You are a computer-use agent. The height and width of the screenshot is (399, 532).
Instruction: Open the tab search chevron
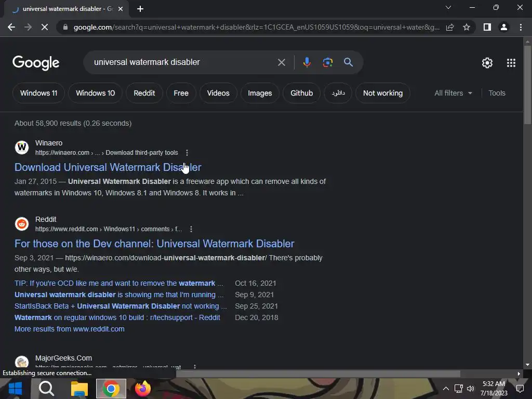(x=448, y=7)
